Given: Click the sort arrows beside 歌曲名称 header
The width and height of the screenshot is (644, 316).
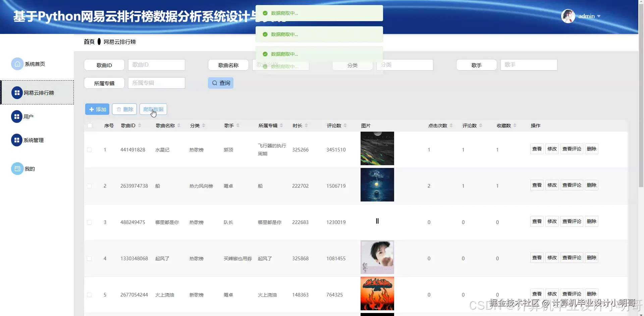Looking at the screenshot, I should (x=179, y=126).
